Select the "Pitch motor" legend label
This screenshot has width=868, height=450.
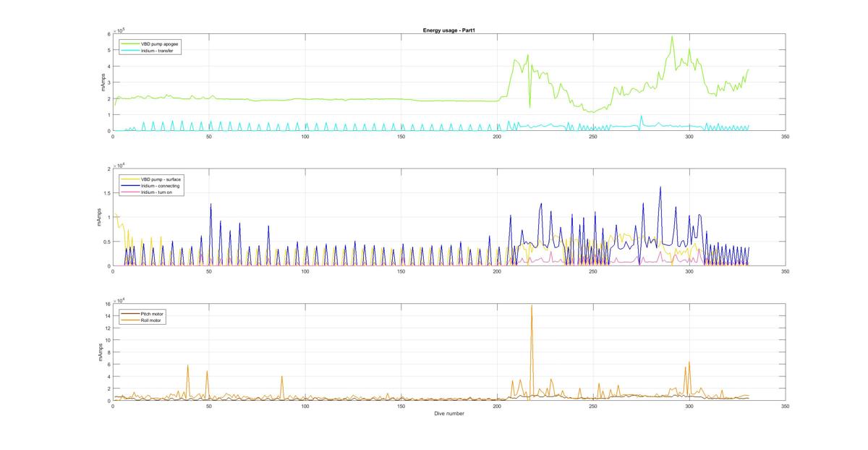[153, 313]
